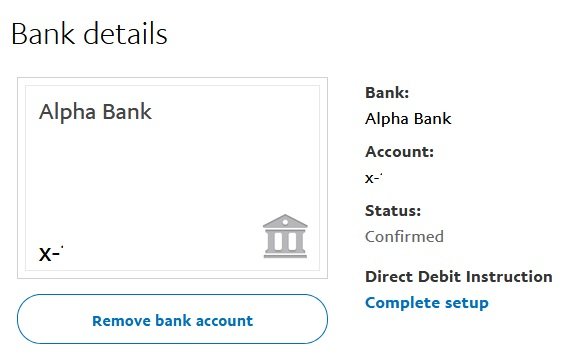Click the bold Status: label
Image resolution: width=568 pixels, height=363 pixels.
pyautogui.click(x=393, y=211)
